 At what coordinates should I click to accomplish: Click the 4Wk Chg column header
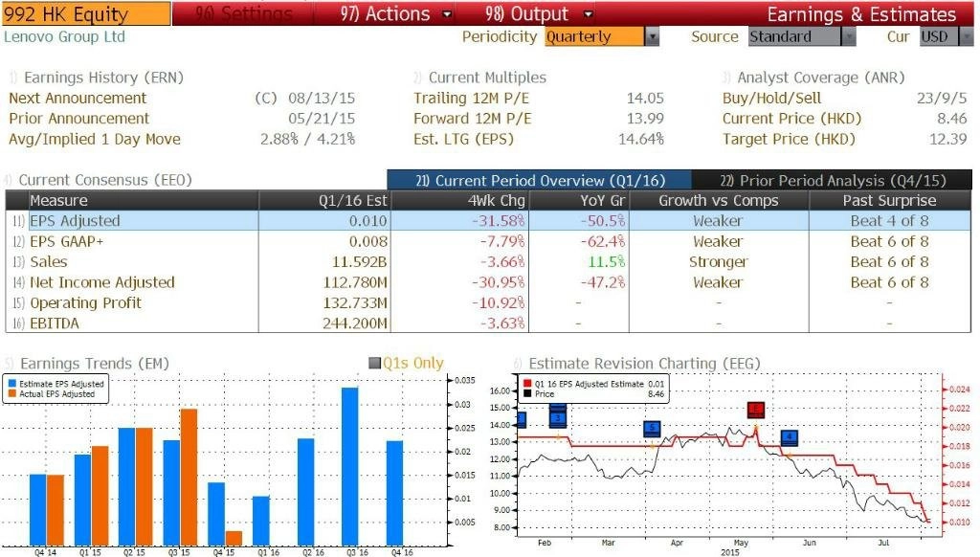tap(459, 201)
